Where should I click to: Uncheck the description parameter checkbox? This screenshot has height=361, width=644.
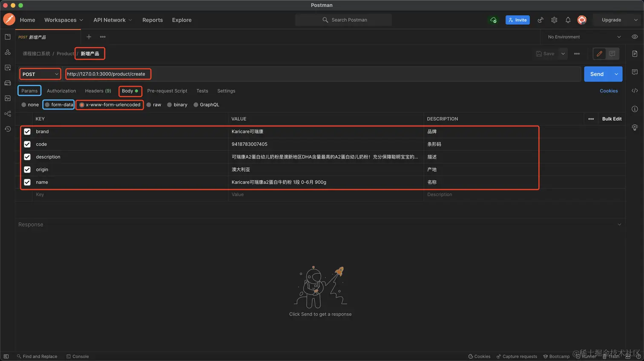tap(27, 157)
